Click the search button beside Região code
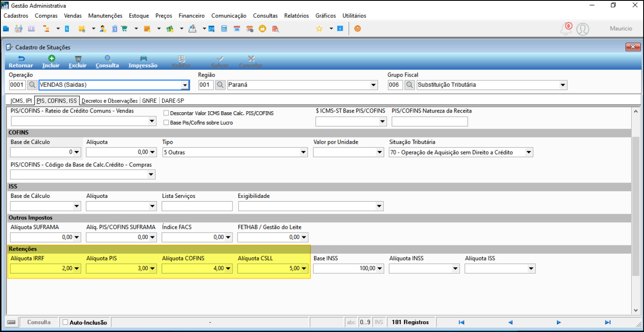 point(220,85)
